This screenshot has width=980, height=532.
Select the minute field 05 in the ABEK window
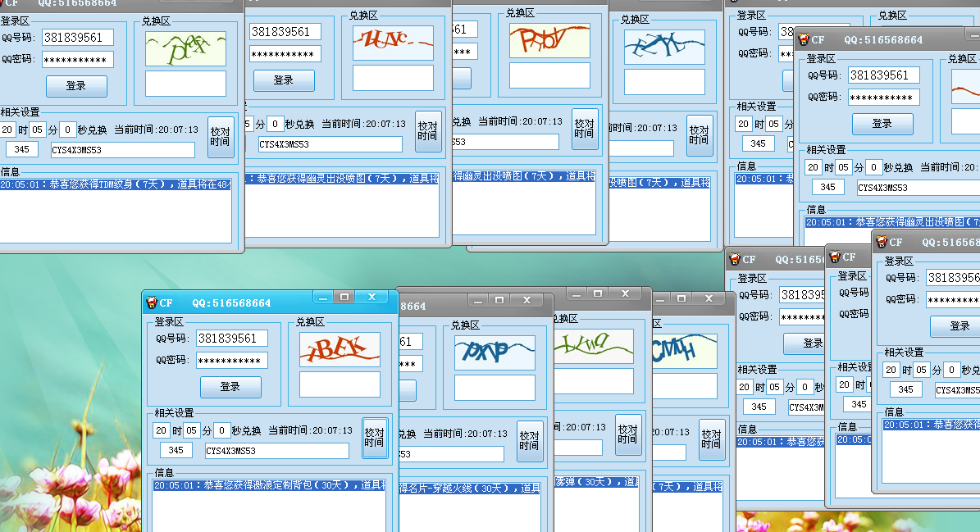pos(191,430)
